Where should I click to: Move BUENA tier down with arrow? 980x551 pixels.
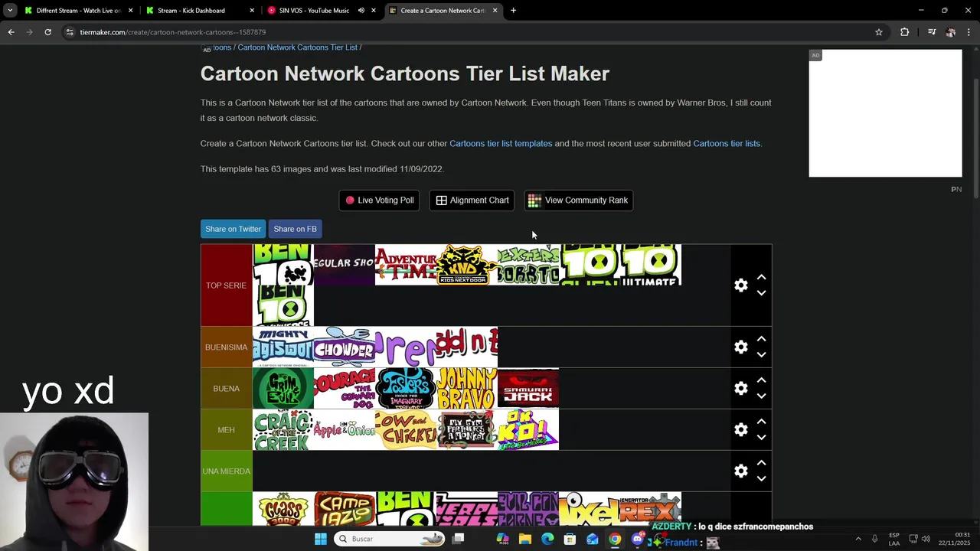761,396
